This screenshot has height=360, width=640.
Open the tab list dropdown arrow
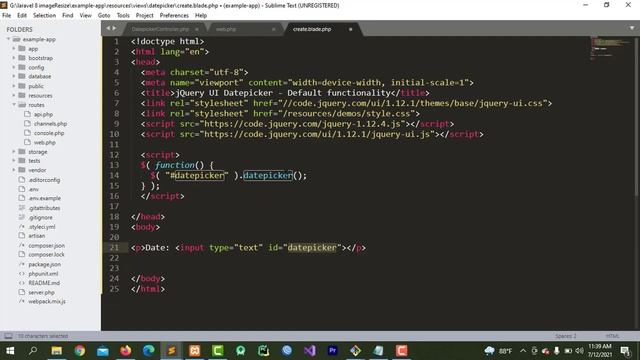tap(631, 28)
